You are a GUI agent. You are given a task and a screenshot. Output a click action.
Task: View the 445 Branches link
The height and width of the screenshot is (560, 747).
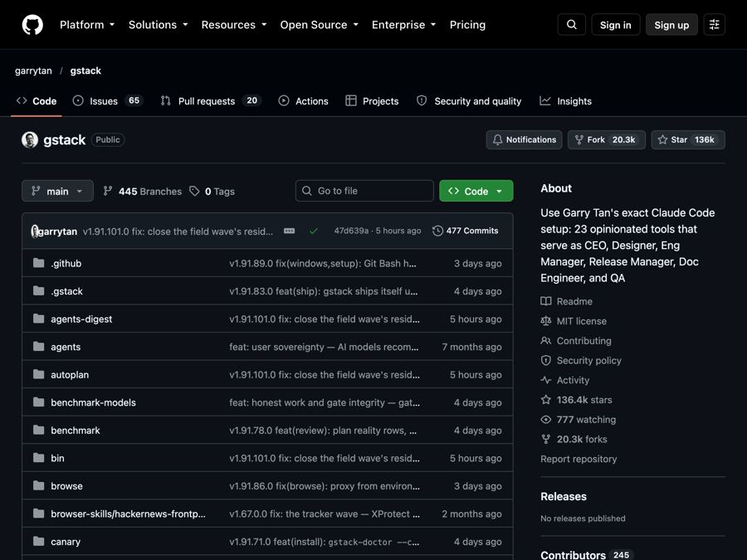[x=143, y=191]
